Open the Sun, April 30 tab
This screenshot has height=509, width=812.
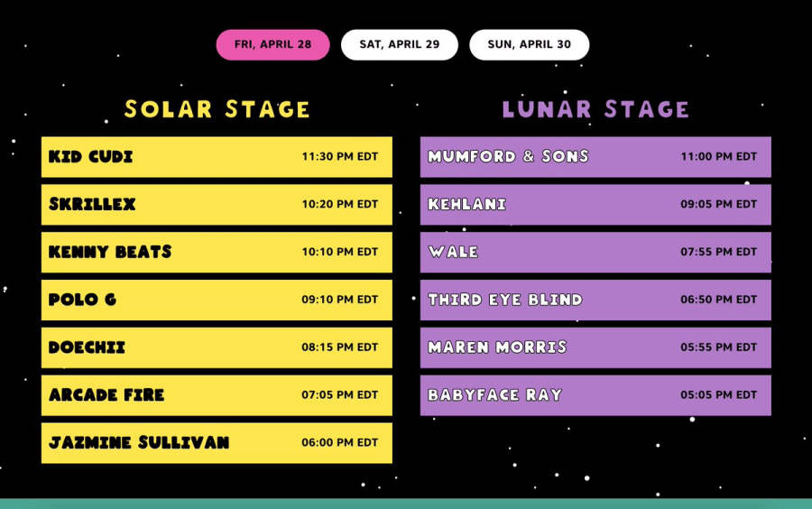[x=530, y=44]
